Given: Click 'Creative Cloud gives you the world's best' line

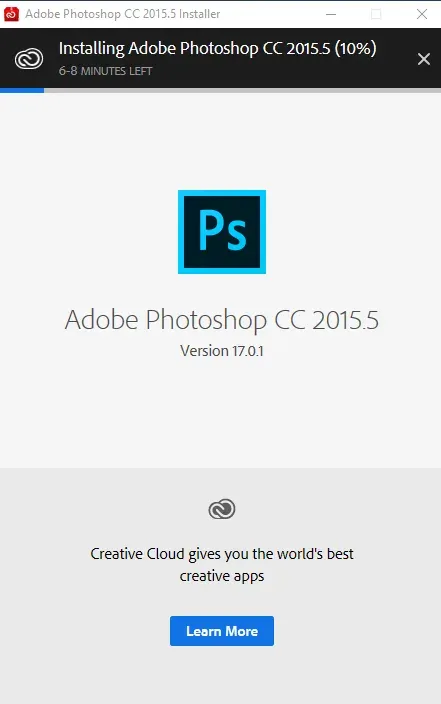Looking at the screenshot, I should pos(222,554).
